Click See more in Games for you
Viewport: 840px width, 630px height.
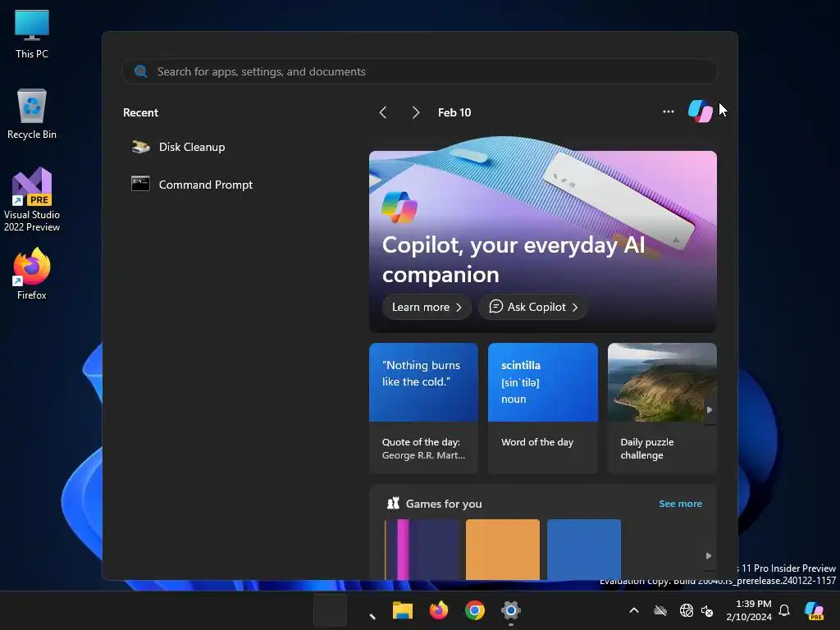pyautogui.click(x=680, y=504)
